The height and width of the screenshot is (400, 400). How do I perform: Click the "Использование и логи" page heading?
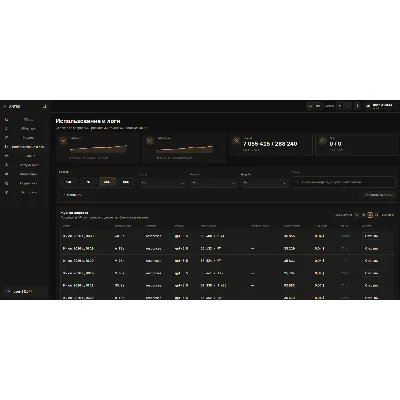[88, 121]
